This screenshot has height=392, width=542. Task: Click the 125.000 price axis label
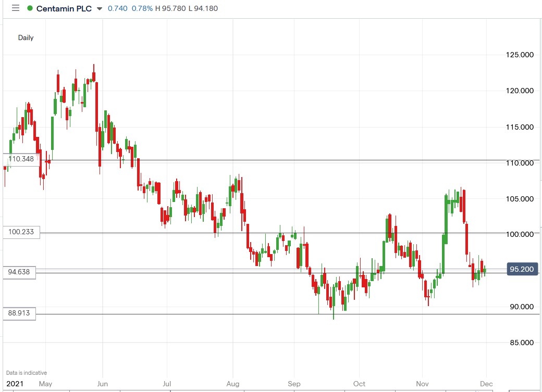click(x=520, y=55)
